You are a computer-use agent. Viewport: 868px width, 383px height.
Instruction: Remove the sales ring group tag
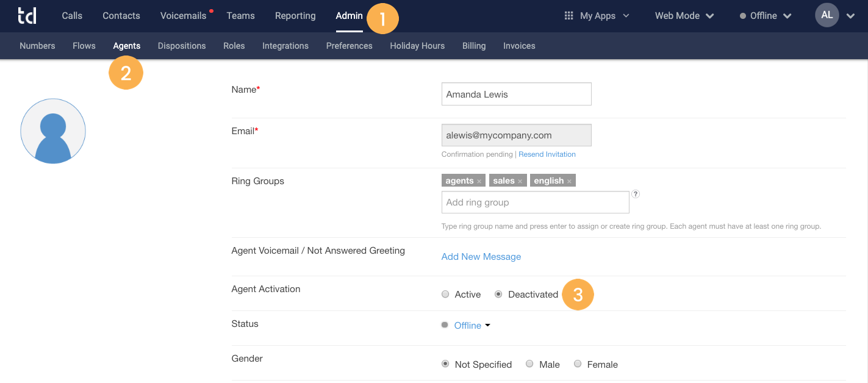[520, 181]
